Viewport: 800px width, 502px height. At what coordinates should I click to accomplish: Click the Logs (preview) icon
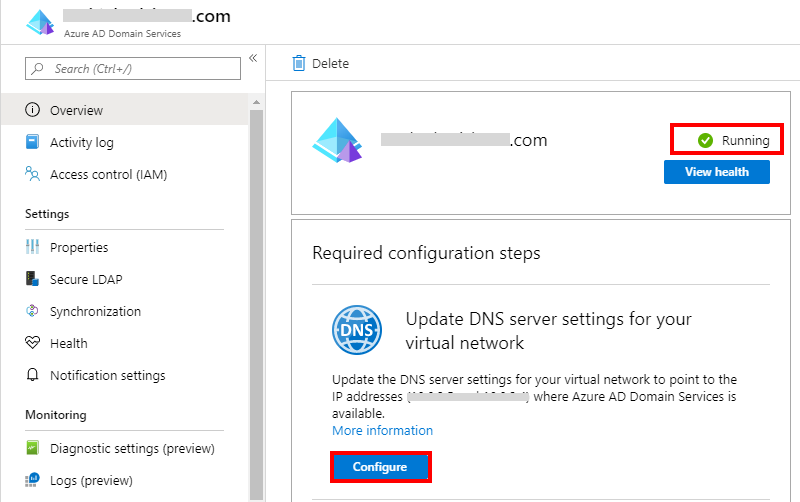[32, 480]
